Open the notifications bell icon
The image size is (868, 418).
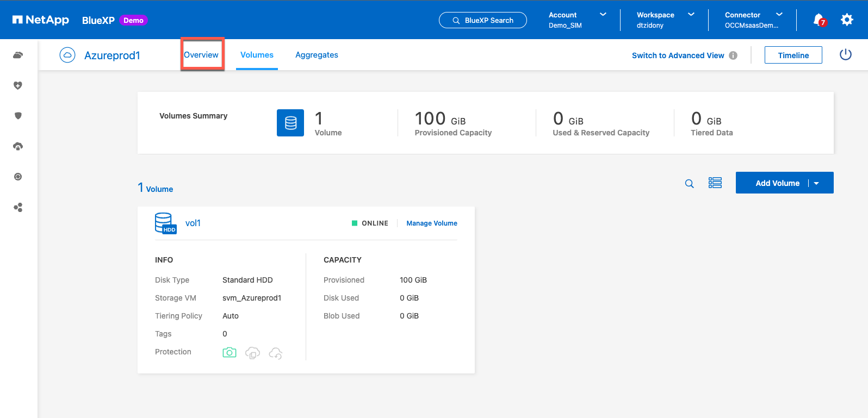819,20
